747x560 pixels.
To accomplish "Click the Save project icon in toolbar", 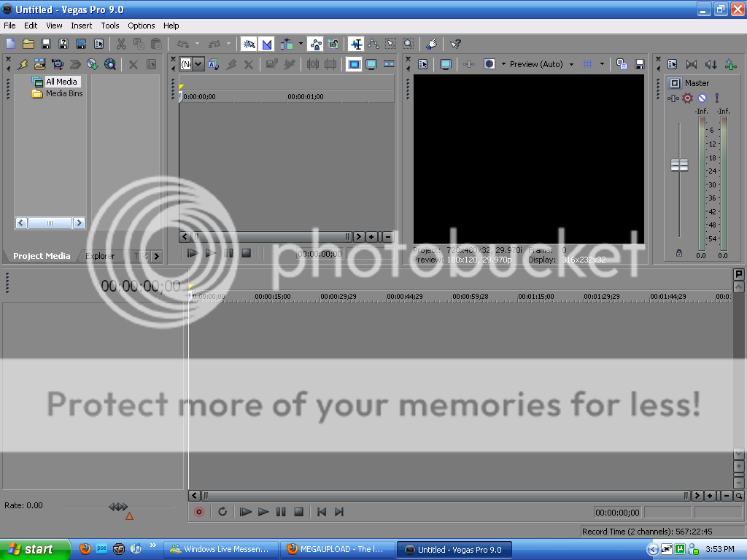I will (x=46, y=44).
